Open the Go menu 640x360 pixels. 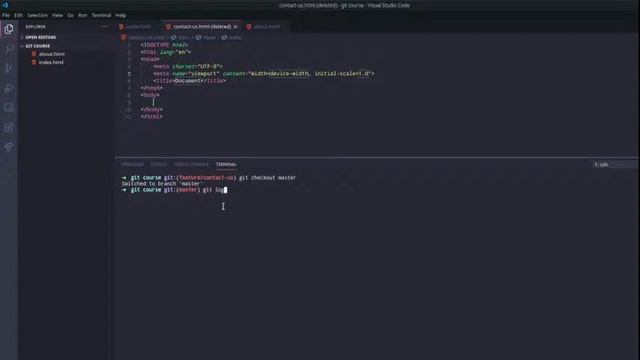pos(71,15)
